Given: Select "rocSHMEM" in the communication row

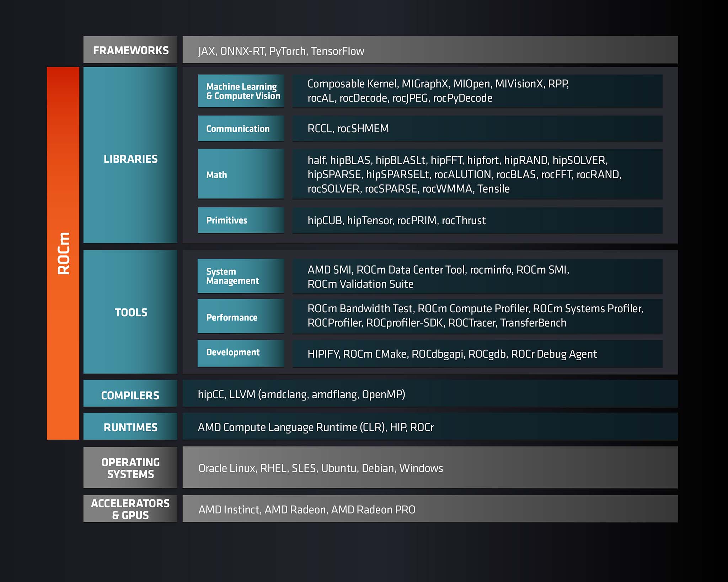Looking at the screenshot, I should tap(363, 129).
